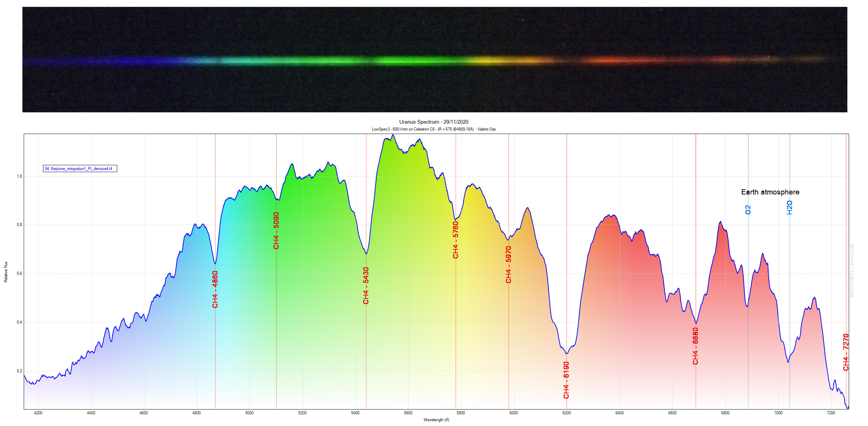Screen dimensions: 868x426
Task: Click the 5600 wavelength tick label
Action: (x=408, y=413)
